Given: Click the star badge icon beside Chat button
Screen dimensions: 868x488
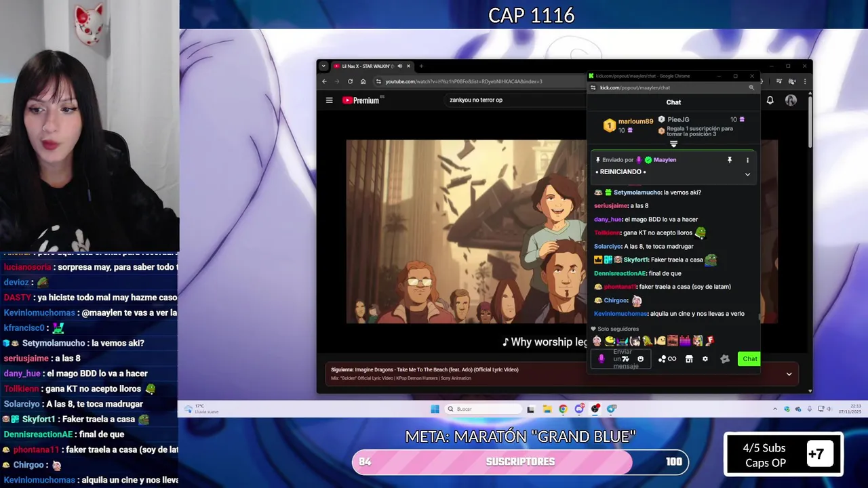Looking at the screenshot, I should pos(725,359).
